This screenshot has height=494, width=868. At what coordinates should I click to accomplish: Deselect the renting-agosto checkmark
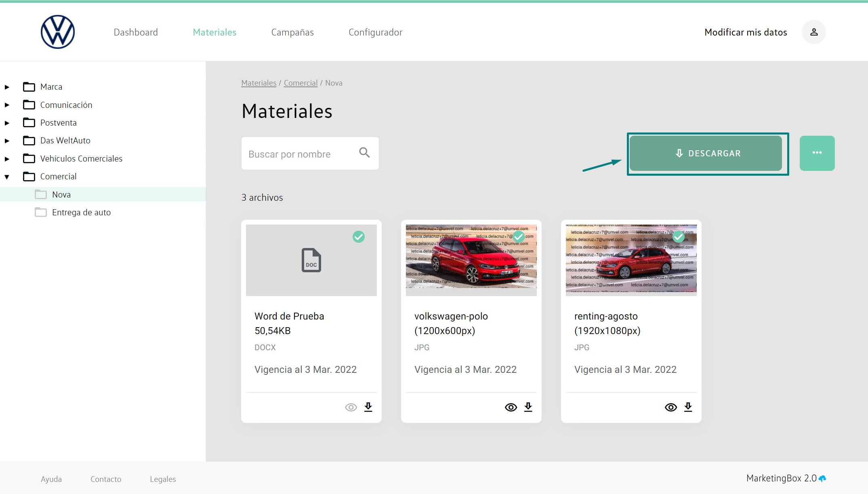tap(678, 237)
